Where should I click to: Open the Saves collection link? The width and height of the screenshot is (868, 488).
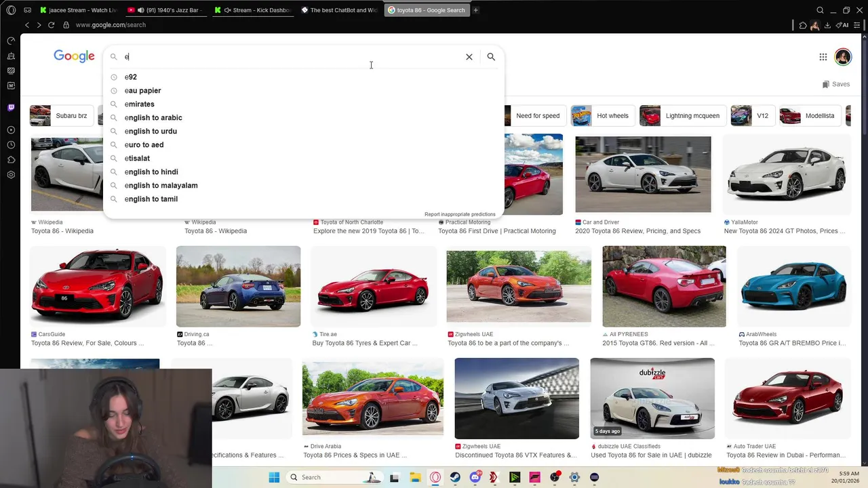[x=836, y=84]
